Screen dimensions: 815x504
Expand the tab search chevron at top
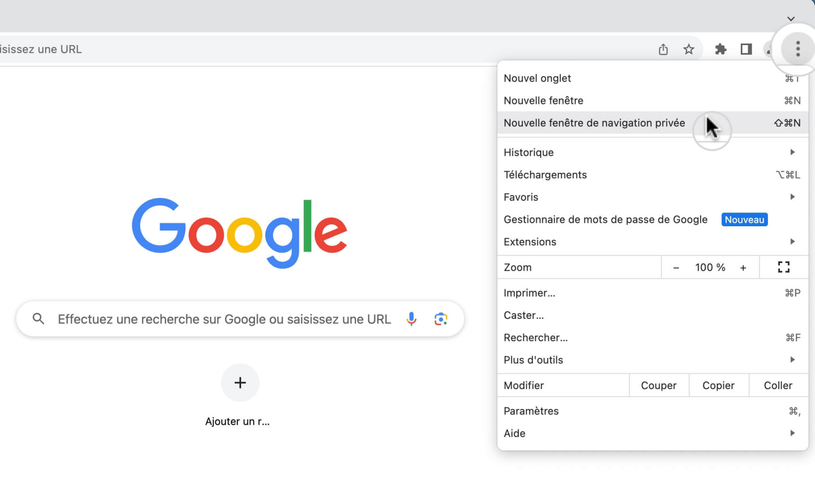791,19
